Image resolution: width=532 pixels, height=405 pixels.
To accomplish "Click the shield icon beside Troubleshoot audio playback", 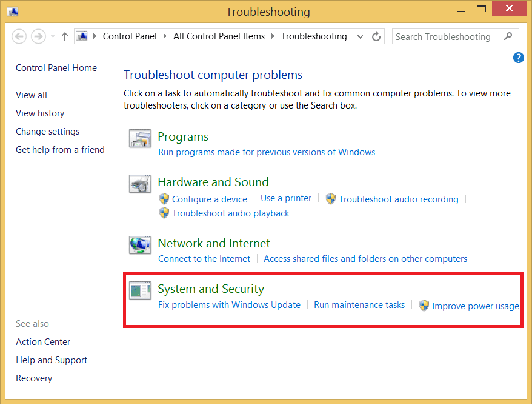I will (164, 213).
